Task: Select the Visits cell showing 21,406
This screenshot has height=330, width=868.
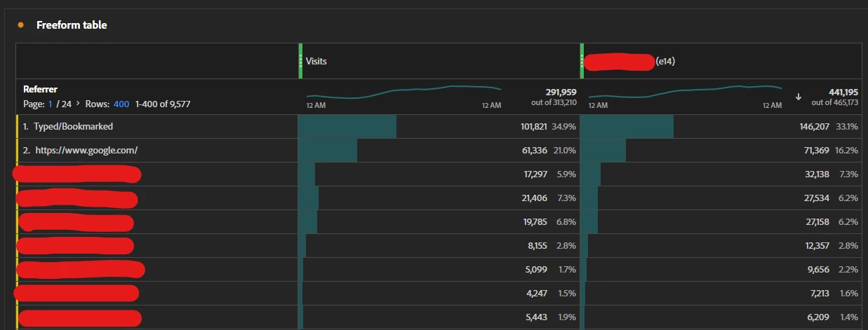Action: pyautogui.click(x=439, y=198)
